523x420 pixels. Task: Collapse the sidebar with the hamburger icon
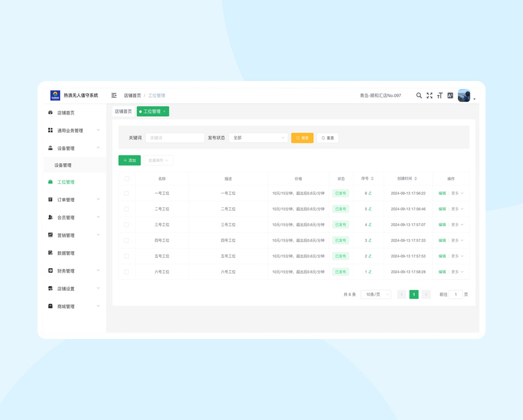tap(114, 95)
